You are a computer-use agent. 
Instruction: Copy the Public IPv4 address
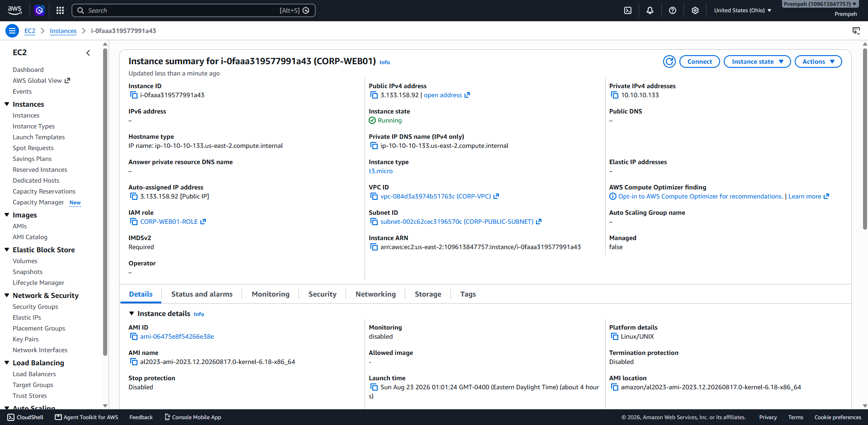374,95
